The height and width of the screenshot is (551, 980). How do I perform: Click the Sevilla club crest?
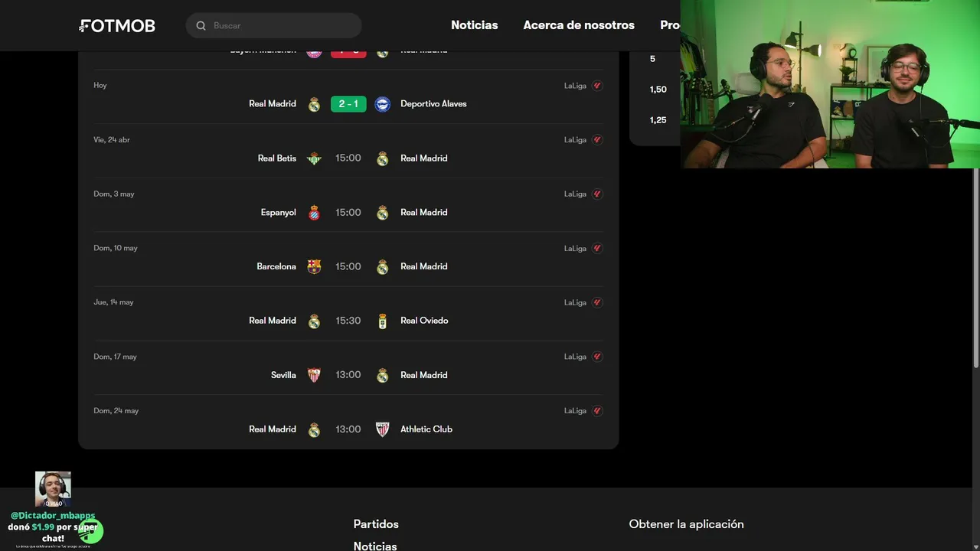(x=314, y=375)
